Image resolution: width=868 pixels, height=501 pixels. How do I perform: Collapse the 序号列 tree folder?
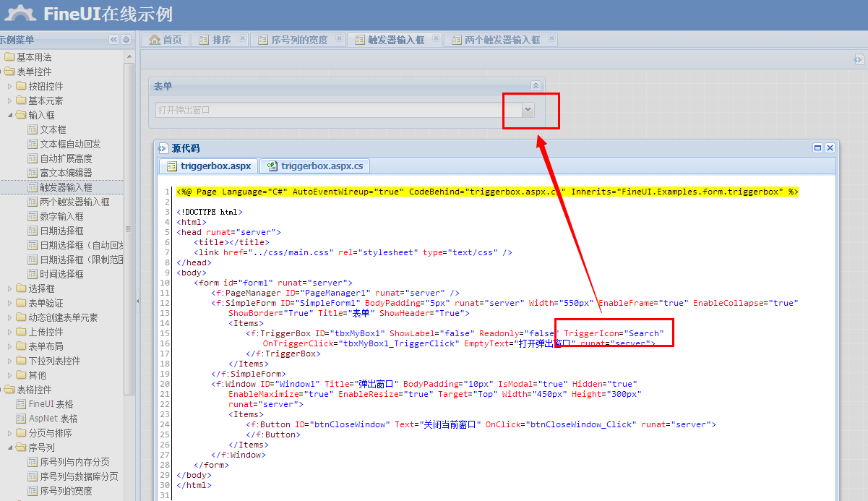coord(9,448)
